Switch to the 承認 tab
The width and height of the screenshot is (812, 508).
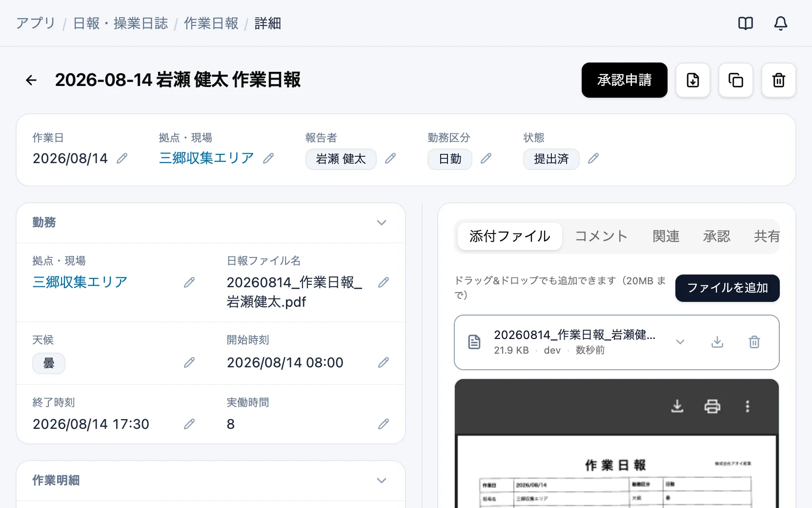tap(717, 236)
